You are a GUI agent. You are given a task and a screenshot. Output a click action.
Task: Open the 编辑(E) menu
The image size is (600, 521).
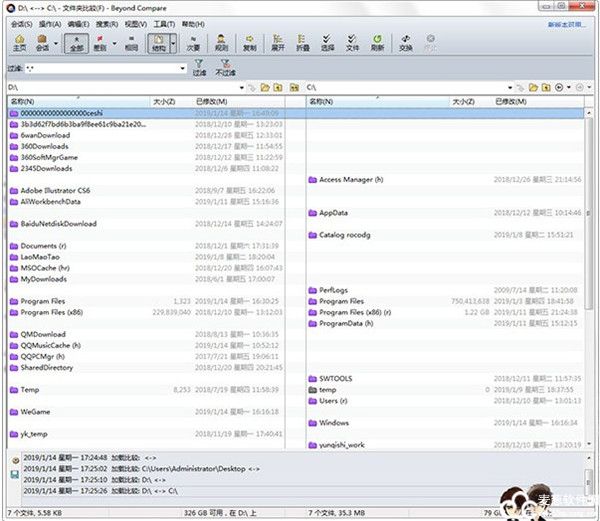click(78, 24)
